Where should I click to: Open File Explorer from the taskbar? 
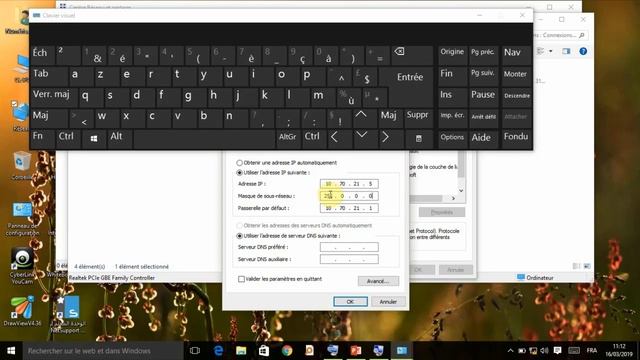pyautogui.click(x=241, y=351)
